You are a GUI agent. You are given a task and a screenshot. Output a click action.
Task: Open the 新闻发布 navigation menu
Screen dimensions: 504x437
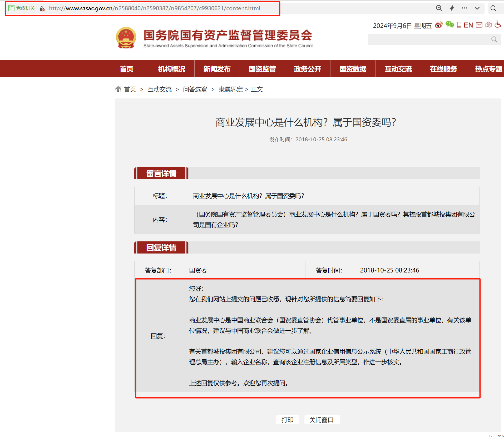[x=217, y=69]
